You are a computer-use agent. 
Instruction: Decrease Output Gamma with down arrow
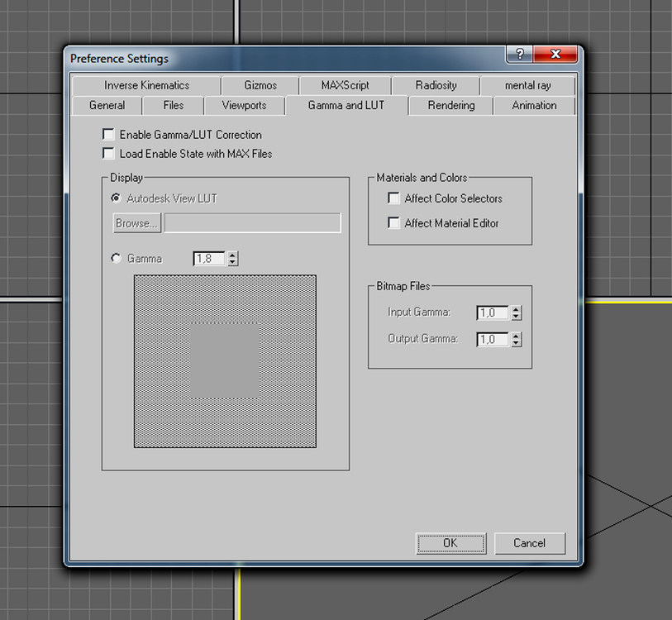(x=516, y=343)
